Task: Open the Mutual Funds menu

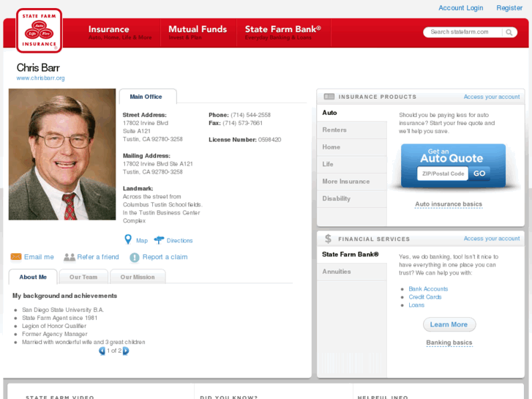Action: click(x=198, y=33)
